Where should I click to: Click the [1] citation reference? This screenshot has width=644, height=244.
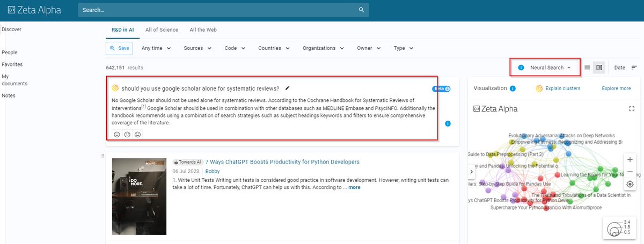[143, 106]
